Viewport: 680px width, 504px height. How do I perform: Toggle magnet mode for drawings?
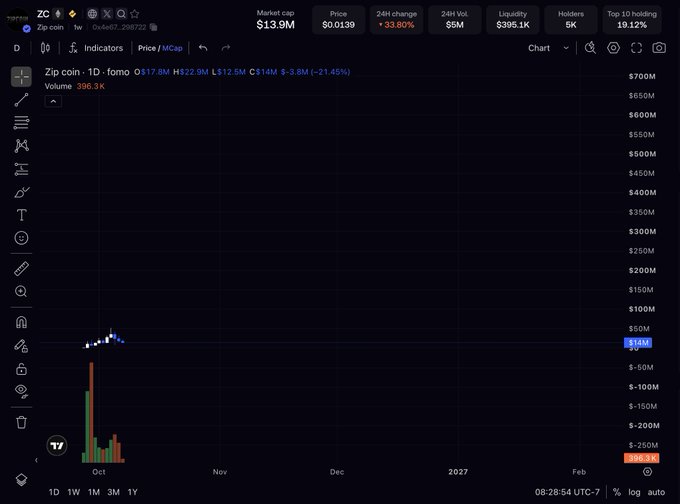[x=21, y=322]
